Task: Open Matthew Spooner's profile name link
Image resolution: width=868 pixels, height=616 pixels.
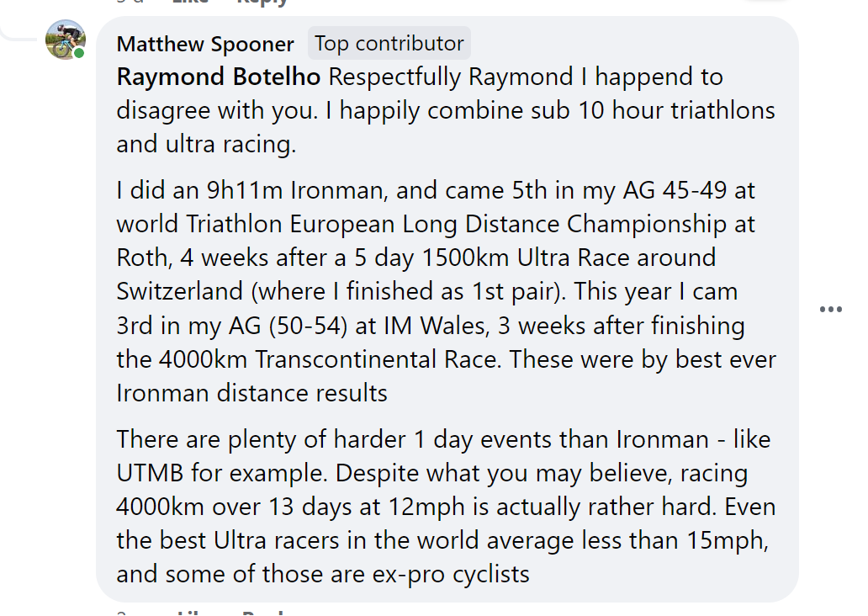Action: pyautogui.click(x=205, y=44)
